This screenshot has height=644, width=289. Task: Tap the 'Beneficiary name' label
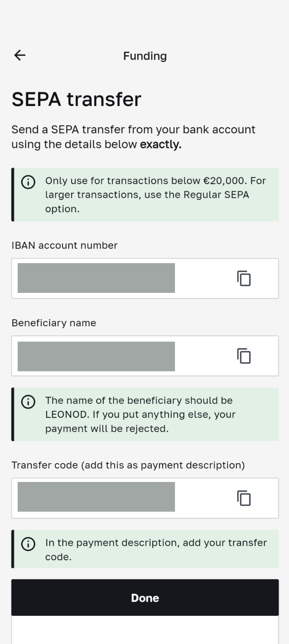[54, 323]
